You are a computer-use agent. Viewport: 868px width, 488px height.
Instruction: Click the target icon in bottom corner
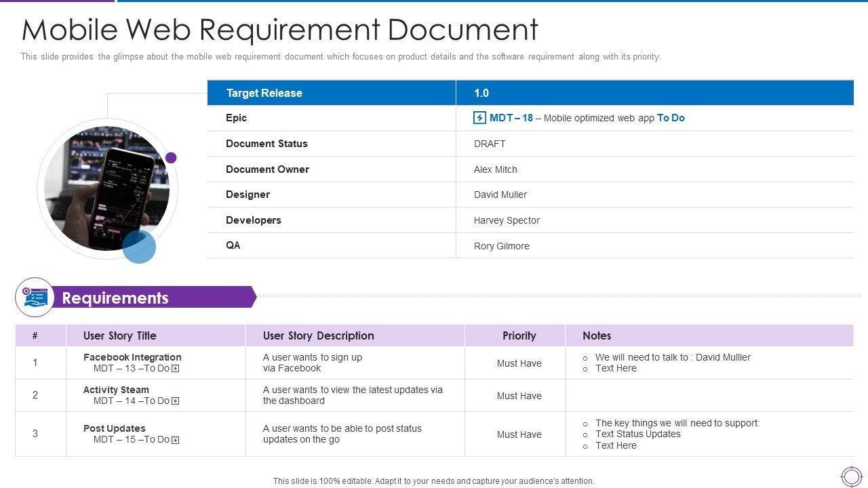tap(851, 476)
